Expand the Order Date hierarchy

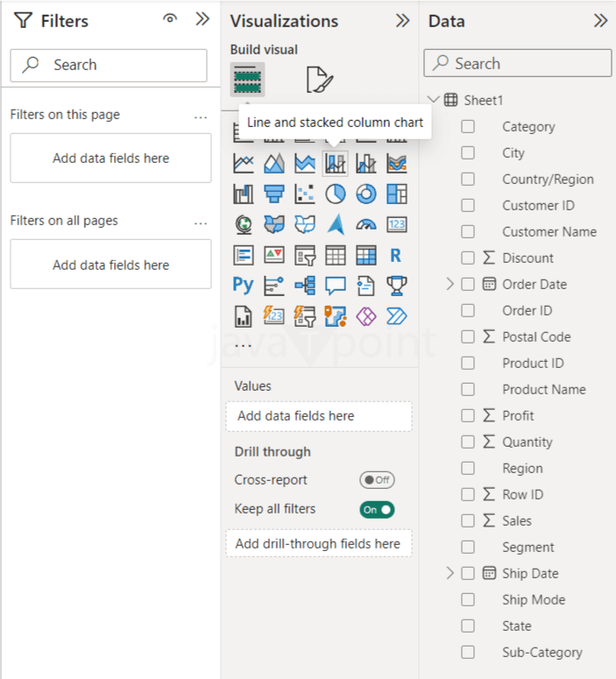tap(450, 285)
